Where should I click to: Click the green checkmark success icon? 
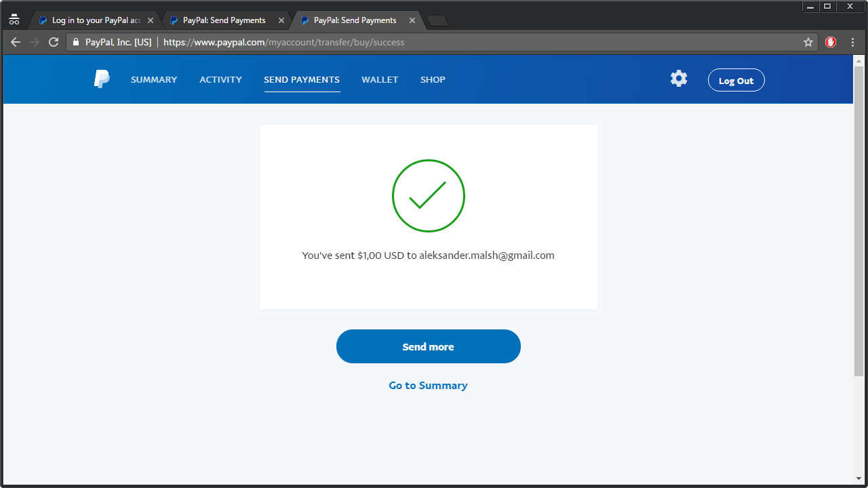pyautogui.click(x=428, y=196)
